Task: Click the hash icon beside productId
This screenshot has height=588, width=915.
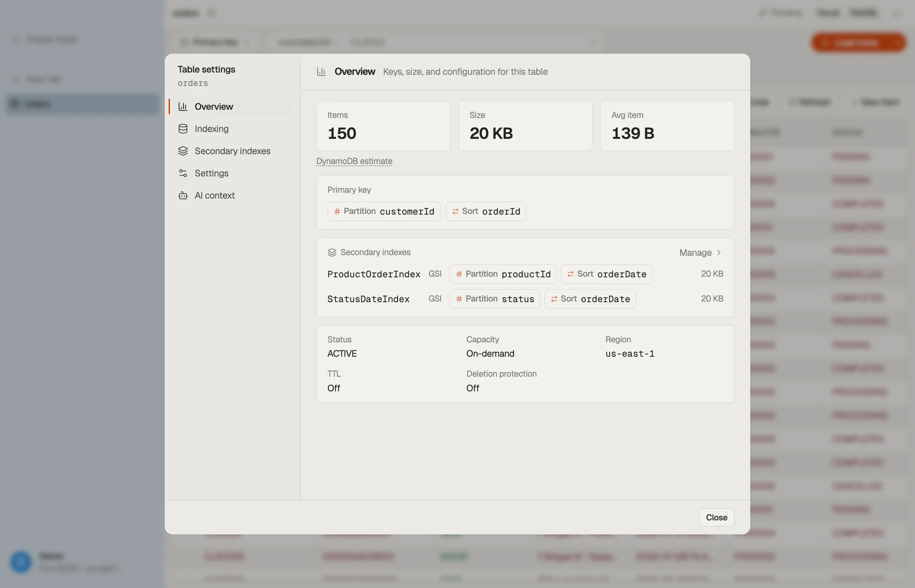Action: [459, 274]
